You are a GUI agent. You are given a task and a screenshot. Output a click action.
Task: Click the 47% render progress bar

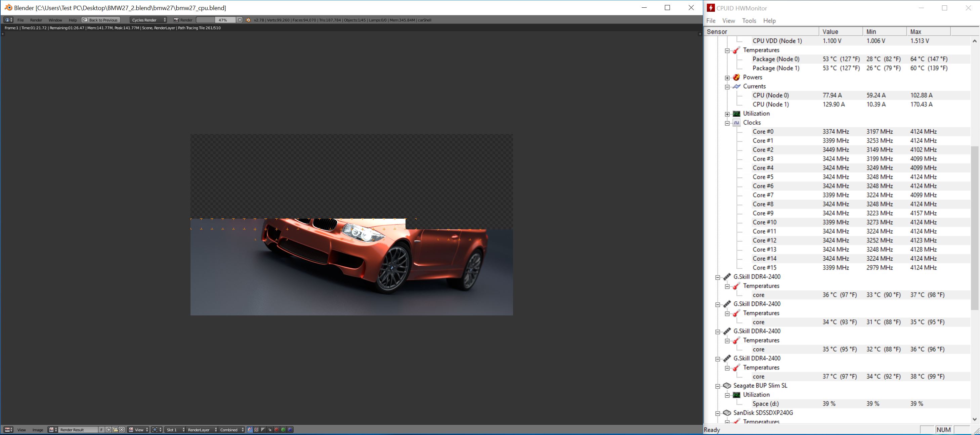tap(216, 20)
